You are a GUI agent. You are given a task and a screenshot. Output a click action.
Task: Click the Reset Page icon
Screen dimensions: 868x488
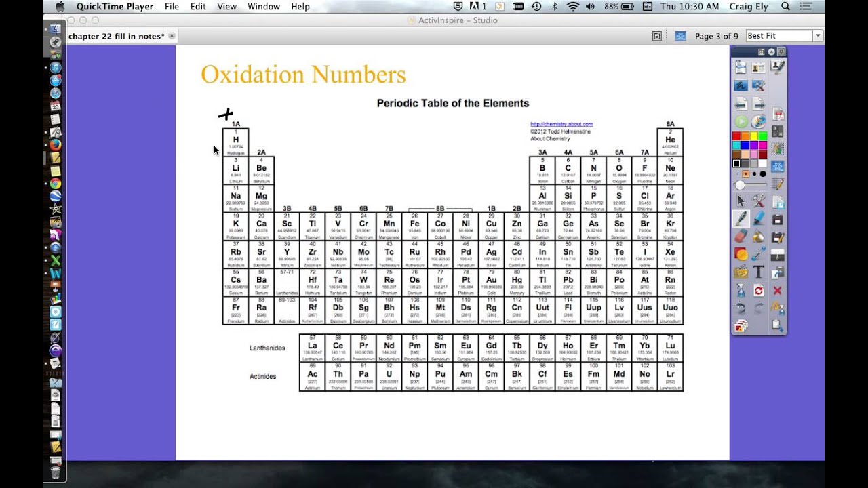pyautogui.click(x=759, y=291)
